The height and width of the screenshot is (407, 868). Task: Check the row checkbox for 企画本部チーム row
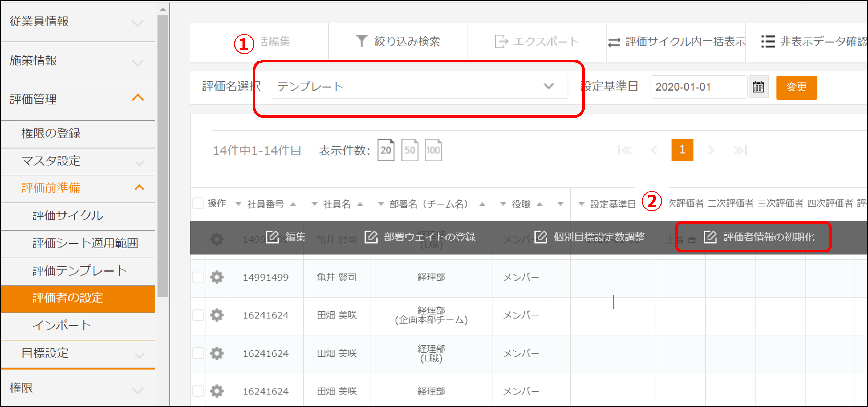pos(198,315)
